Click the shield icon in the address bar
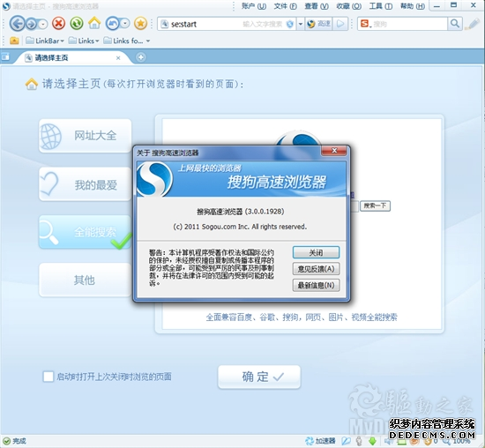The height and width of the screenshot is (448, 485). point(290,24)
